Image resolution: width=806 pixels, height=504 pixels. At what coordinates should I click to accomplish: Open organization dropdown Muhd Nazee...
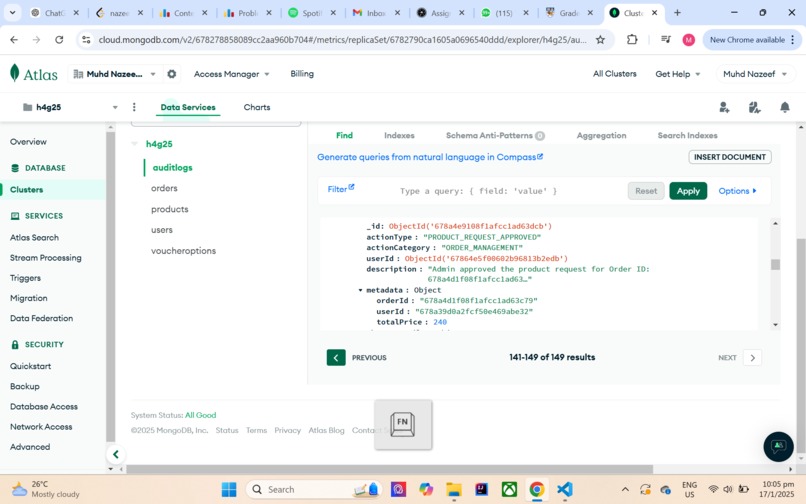click(114, 74)
